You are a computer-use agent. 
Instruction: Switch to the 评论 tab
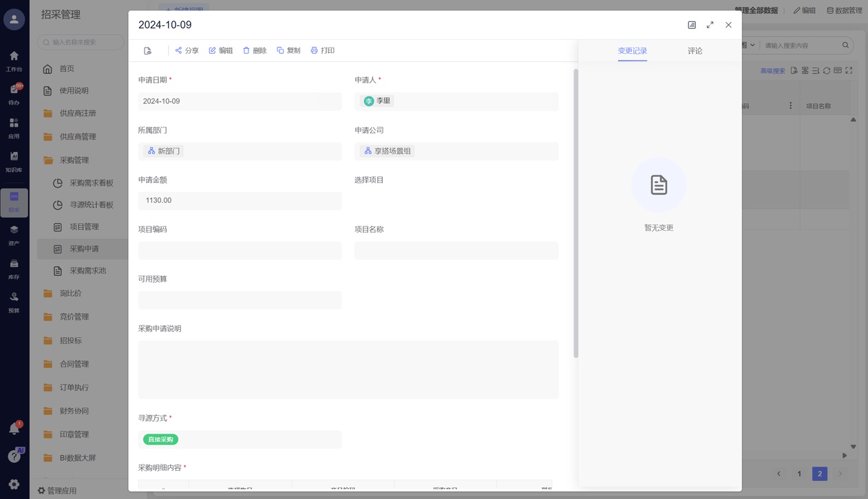[x=695, y=51]
